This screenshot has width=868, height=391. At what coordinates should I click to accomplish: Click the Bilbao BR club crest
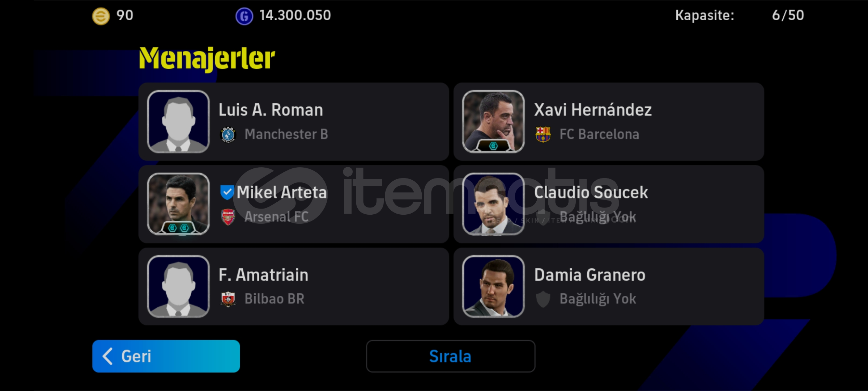(x=228, y=299)
